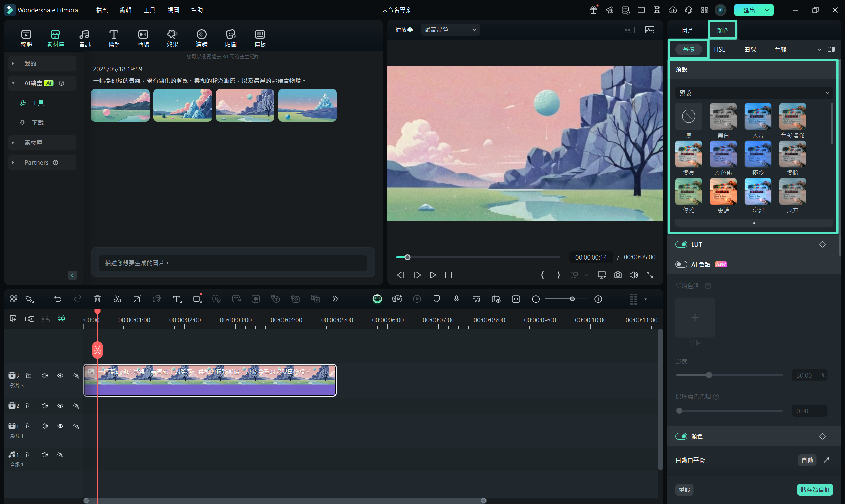Click the color picker eyedropper for white balance
The height and width of the screenshot is (504, 845).
[x=827, y=460]
